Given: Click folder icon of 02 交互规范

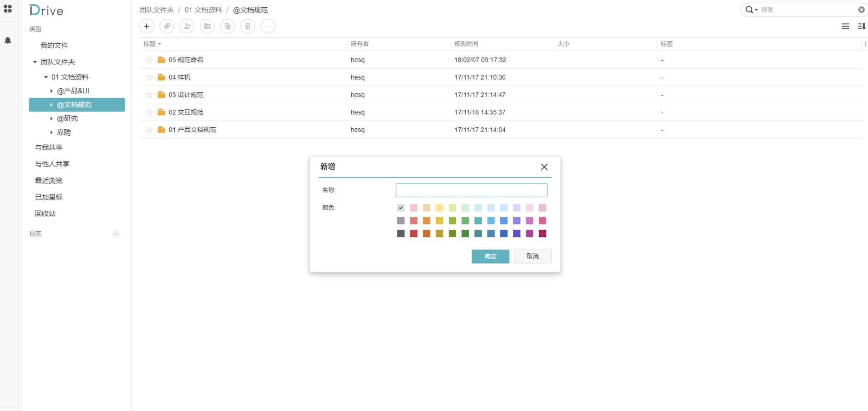Looking at the screenshot, I should (161, 112).
